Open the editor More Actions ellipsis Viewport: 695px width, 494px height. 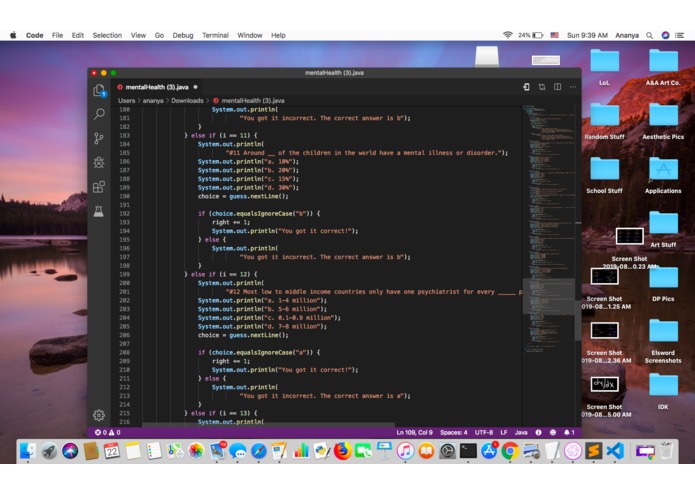point(573,87)
